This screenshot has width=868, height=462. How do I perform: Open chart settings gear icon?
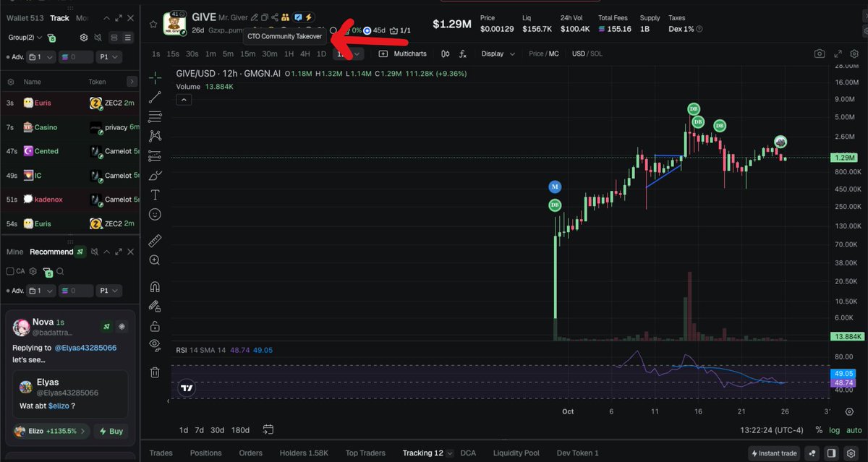pyautogui.click(x=856, y=54)
